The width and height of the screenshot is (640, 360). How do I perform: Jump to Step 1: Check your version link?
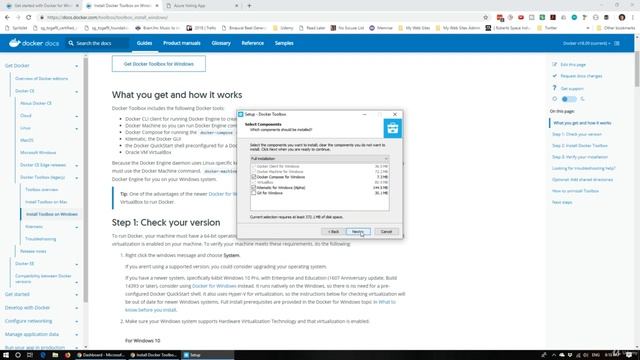click(x=577, y=134)
